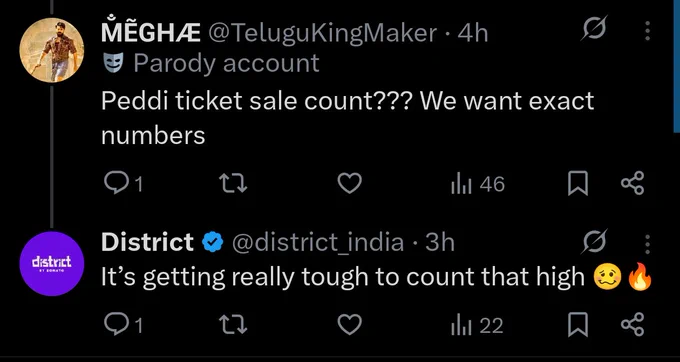Open the MEGHA profile picture
The image size is (680, 362).
(x=52, y=50)
